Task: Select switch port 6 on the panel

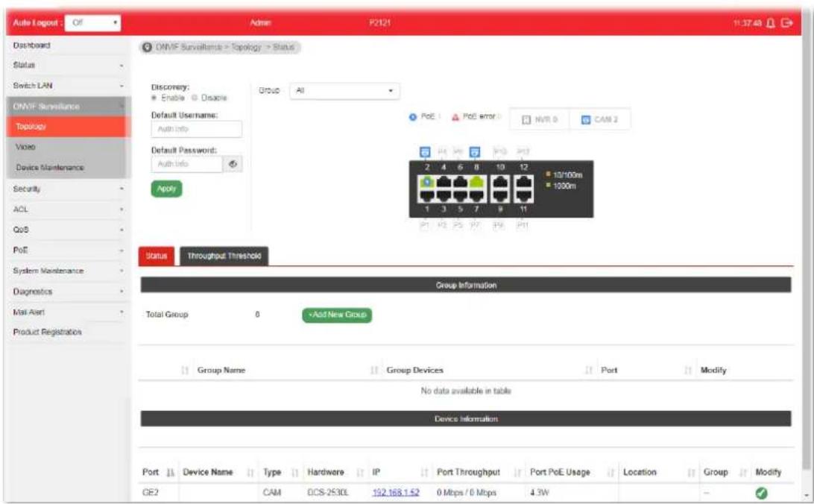Action: (x=460, y=182)
